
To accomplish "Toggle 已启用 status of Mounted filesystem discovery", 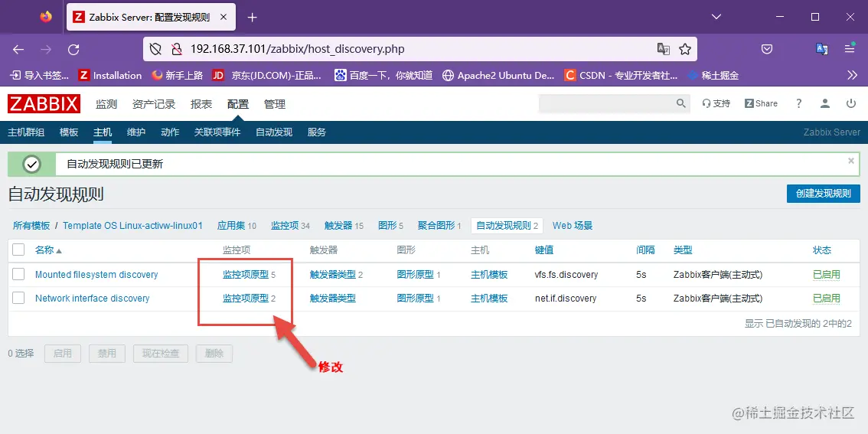I will 827,275.
